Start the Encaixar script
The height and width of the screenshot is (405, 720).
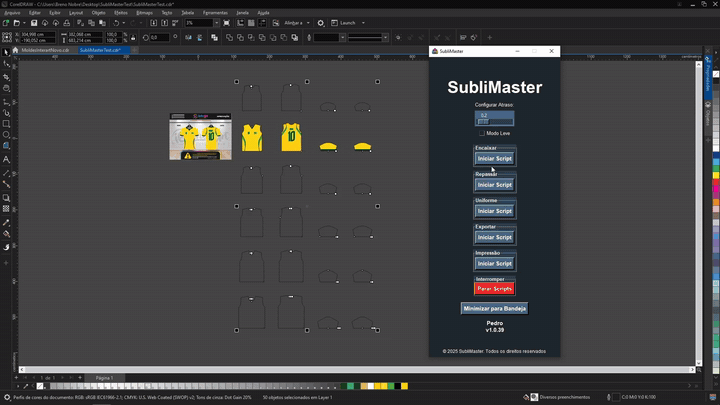[495, 158]
